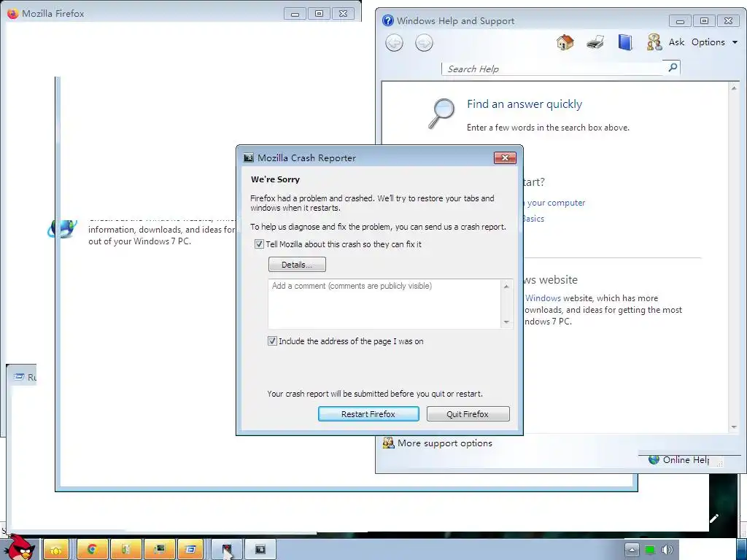Click comment box scrollbar up arrow
The height and width of the screenshot is (560, 747).
506,286
